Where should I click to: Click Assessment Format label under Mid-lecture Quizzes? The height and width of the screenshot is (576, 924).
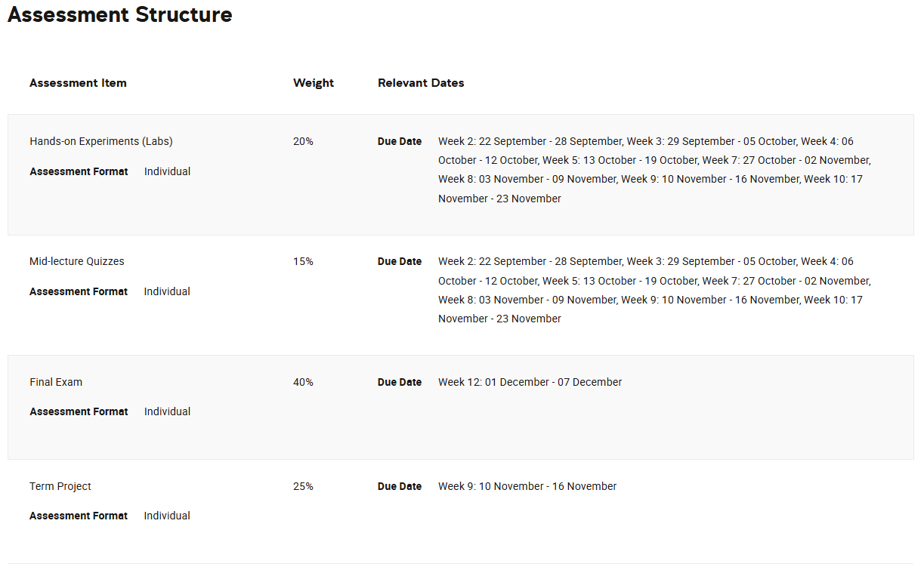pos(79,291)
